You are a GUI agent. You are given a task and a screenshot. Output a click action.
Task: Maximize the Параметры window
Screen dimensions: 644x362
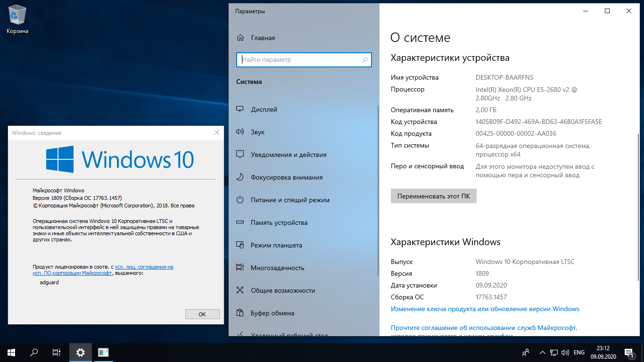click(607, 11)
